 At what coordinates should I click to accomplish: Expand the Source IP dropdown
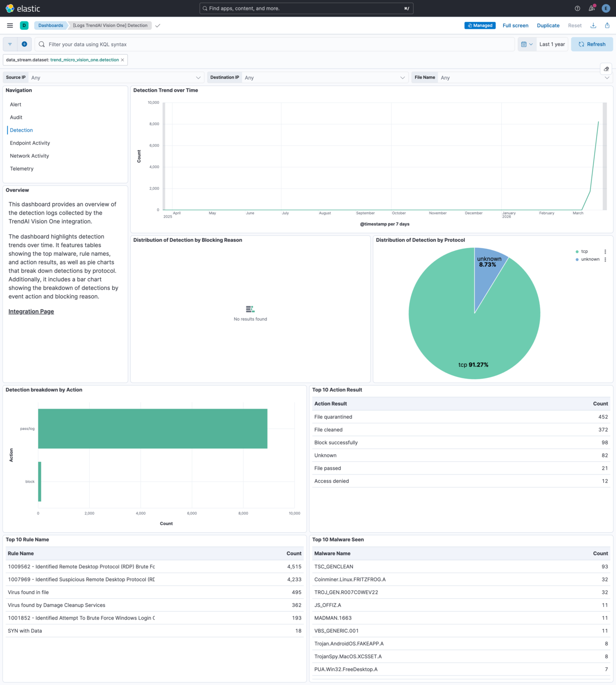(x=199, y=77)
